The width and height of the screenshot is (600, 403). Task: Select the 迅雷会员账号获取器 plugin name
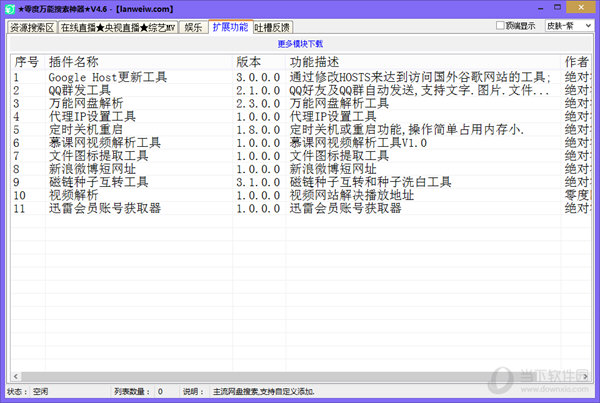(105, 208)
